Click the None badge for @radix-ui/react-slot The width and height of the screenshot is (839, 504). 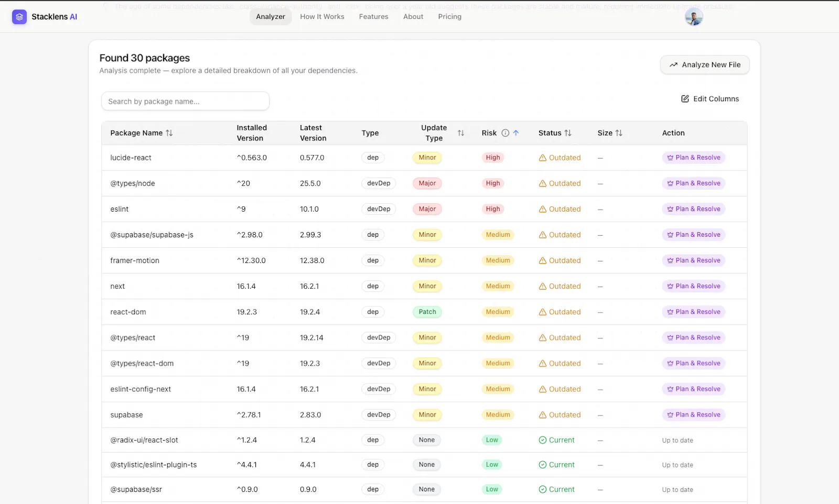coord(427,440)
